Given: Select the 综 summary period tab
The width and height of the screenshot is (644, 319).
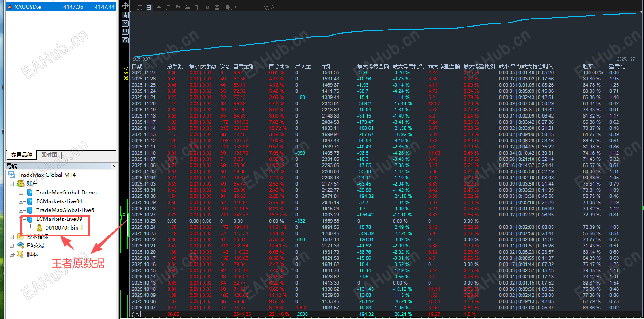Looking at the screenshot, I should [x=139, y=8].
